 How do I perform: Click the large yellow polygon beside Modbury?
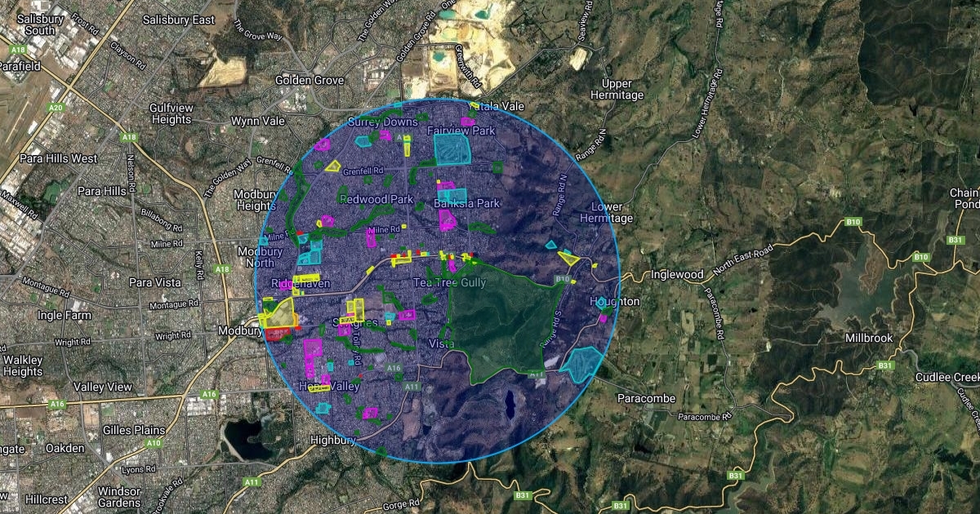click(x=280, y=312)
